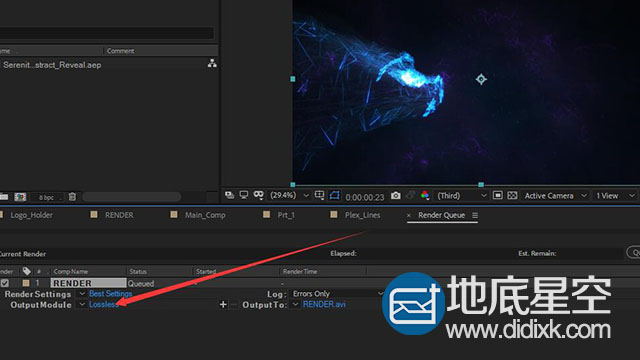Switch to the Plex_Lines tab

point(362,215)
